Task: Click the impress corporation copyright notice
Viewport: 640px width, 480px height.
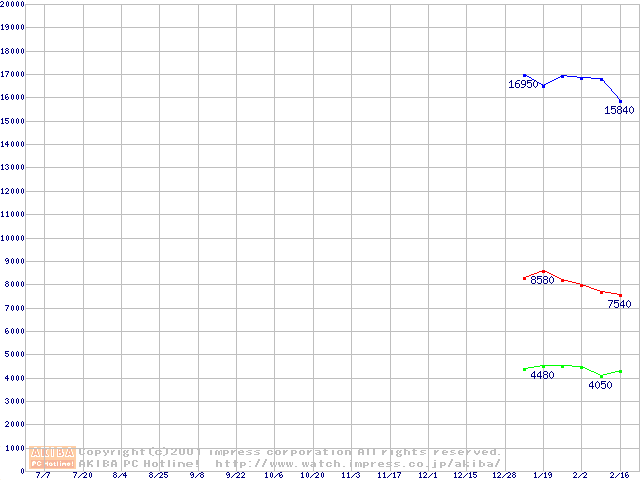Action: (290, 452)
